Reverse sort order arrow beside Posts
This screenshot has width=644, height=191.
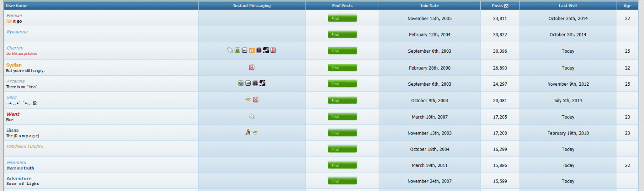[506, 6]
